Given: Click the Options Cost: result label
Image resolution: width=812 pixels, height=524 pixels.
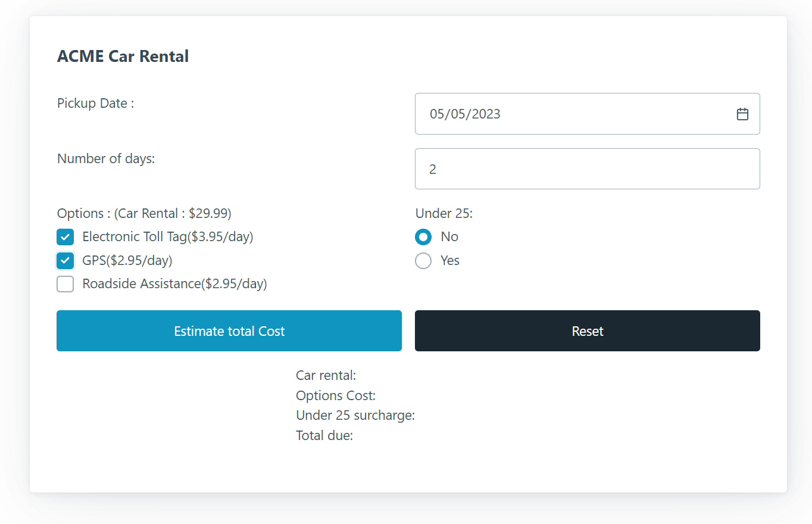Looking at the screenshot, I should (335, 395).
